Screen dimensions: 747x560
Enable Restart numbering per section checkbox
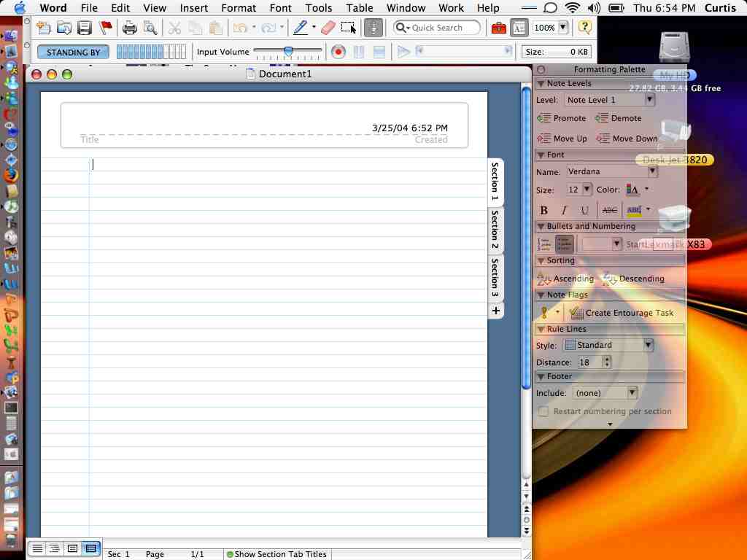click(x=543, y=411)
